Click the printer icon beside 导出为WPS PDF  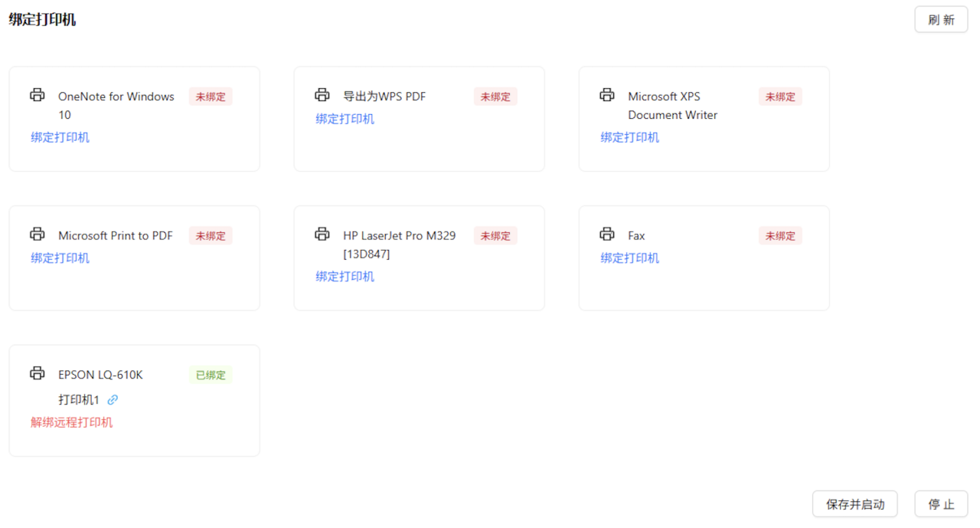(x=322, y=95)
